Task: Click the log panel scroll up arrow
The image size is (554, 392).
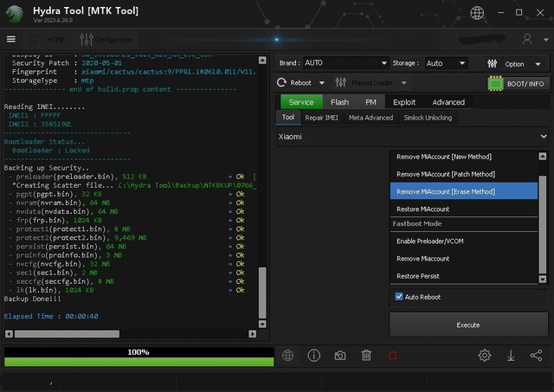Action: pyautogui.click(x=262, y=61)
